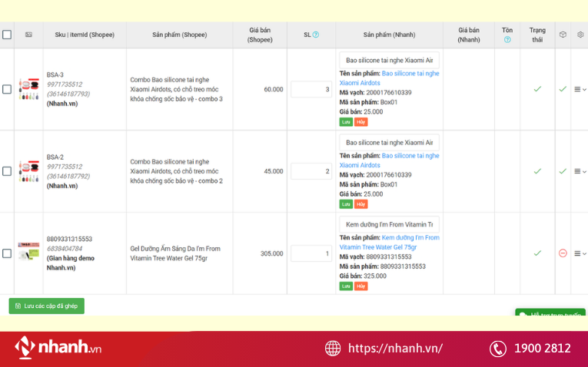Screen dimensions: 588x367
Task: Click globe icon beside https://nhanh.vn/
Action: click(x=333, y=349)
